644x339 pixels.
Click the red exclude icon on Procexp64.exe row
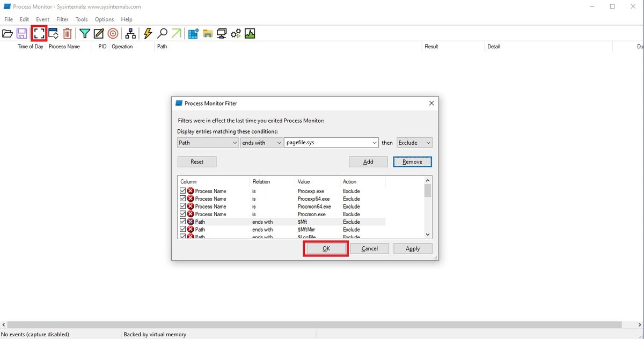coord(191,198)
